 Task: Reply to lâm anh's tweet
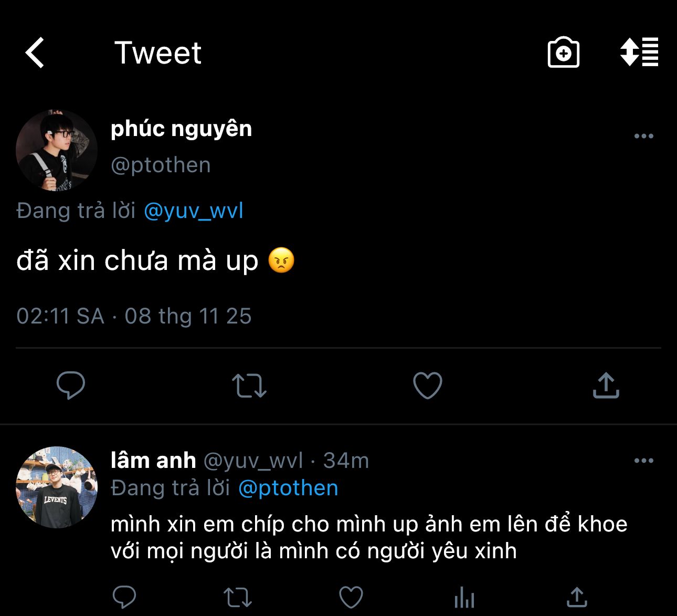tap(124, 597)
